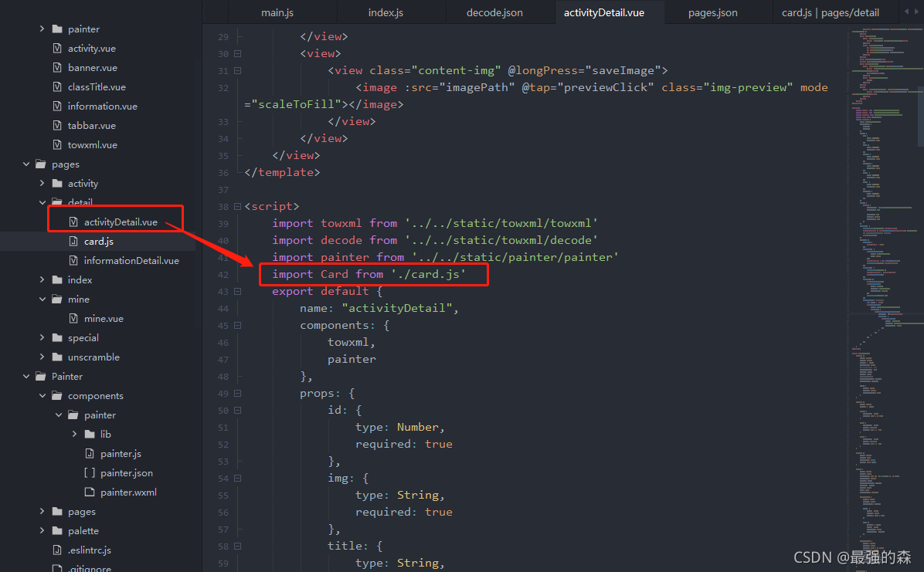The height and width of the screenshot is (572, 924).
Task: Open activityDetail.vue in the file tree
Action: (121, 222)
